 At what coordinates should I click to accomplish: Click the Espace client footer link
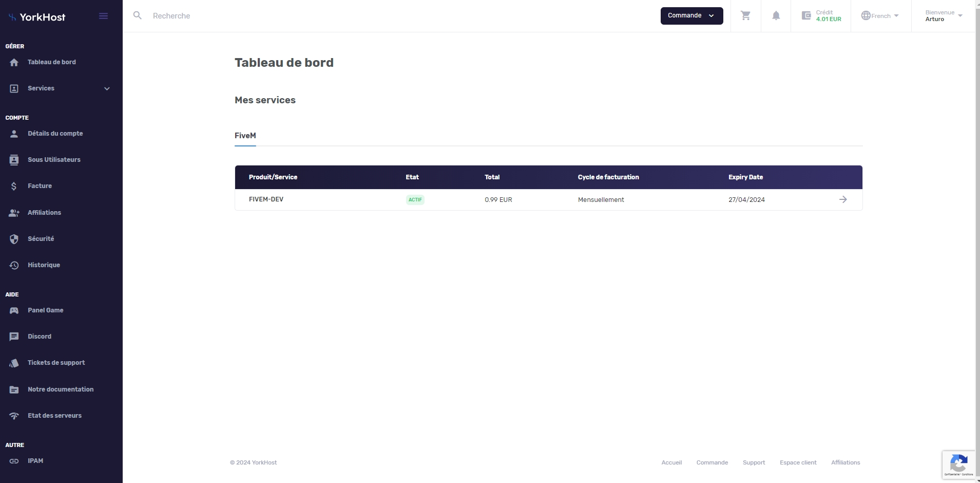(x=798, y=462)
